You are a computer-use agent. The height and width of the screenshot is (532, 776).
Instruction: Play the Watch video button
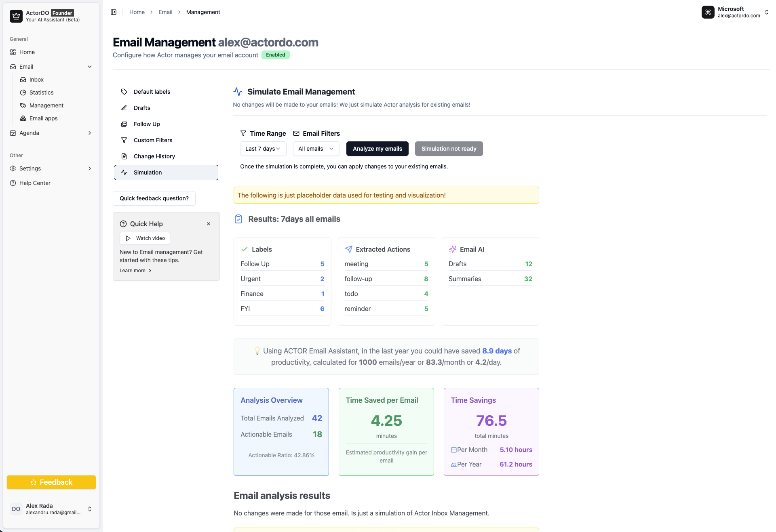pos(145,238)
